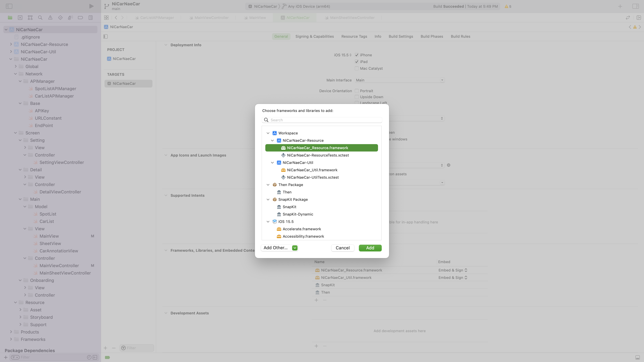Click Cancel in the frameworks dialog
Screen dimensions: 644x362
(x=342, y=248)
